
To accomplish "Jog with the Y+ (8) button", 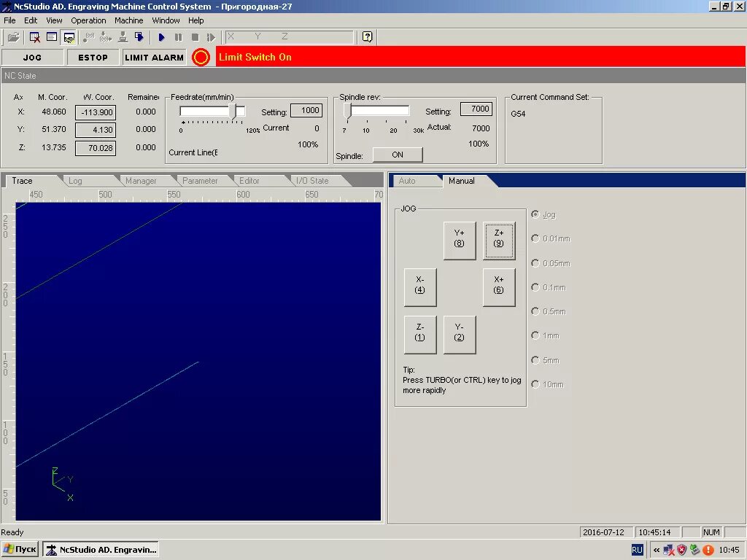I will [x=460, y=241].
